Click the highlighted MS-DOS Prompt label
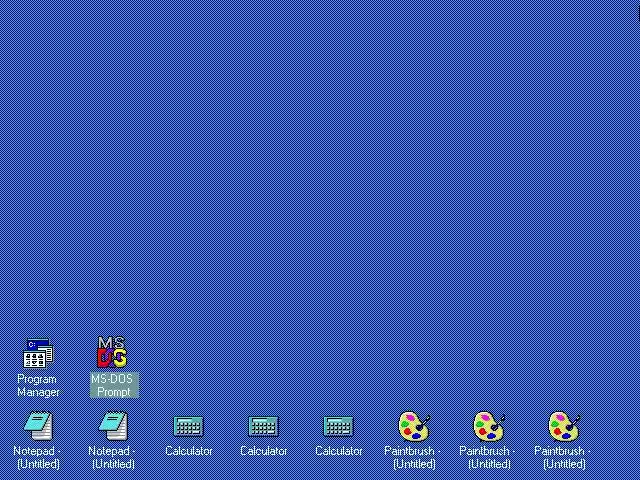This screenshot has width=640, height=480. coord(114,385)
